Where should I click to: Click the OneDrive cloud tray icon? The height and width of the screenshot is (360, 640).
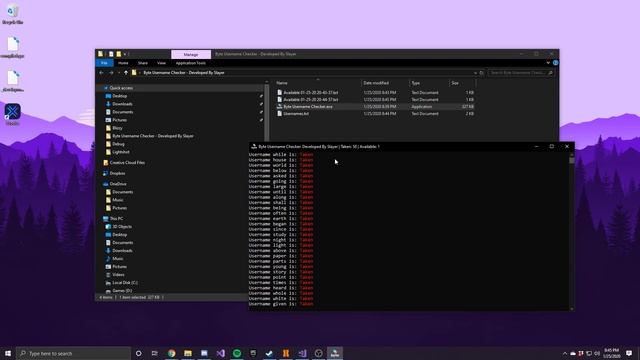click(573, 353)
